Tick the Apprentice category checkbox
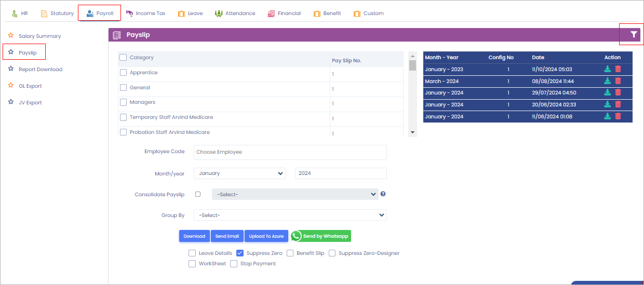 coord(124,73)
